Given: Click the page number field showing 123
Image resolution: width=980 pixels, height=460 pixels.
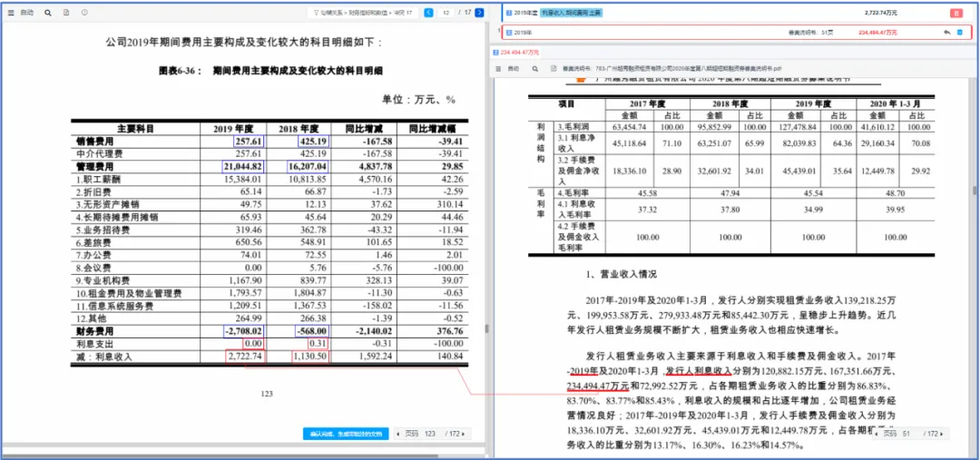Looking at the screenshot, I should [x=429, y=434].
